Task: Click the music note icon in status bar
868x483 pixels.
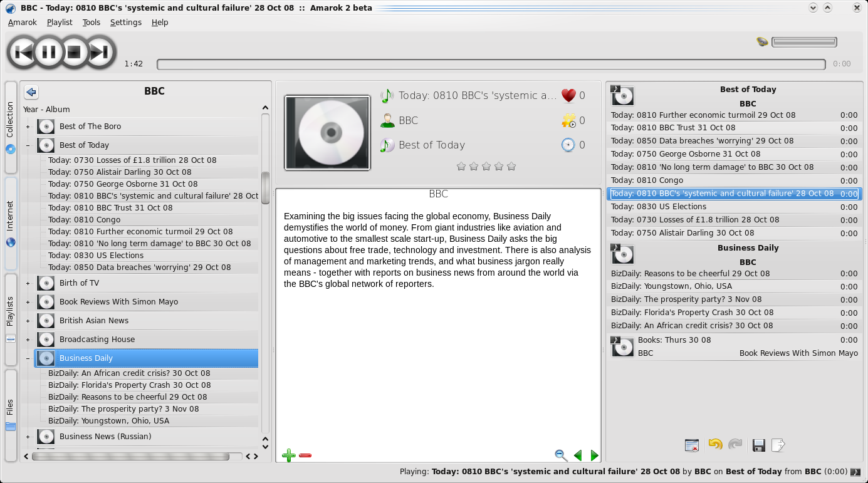Action: click(855, 472)
